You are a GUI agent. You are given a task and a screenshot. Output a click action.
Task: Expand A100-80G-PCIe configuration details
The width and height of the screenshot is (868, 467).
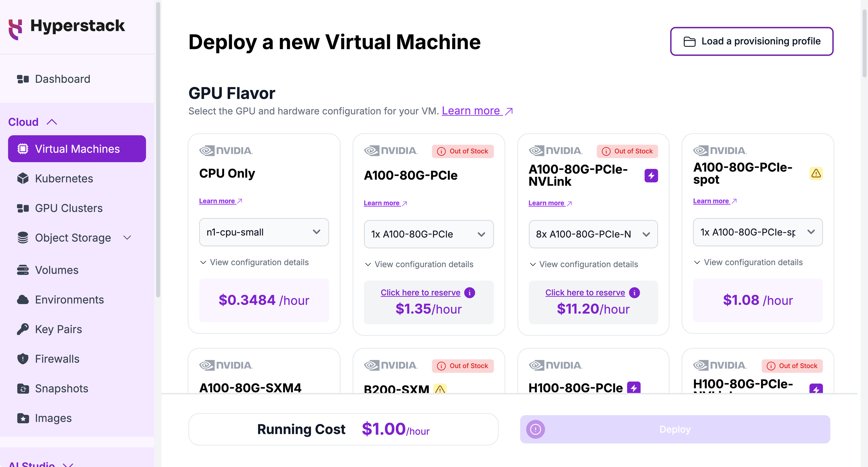(419, 264)
